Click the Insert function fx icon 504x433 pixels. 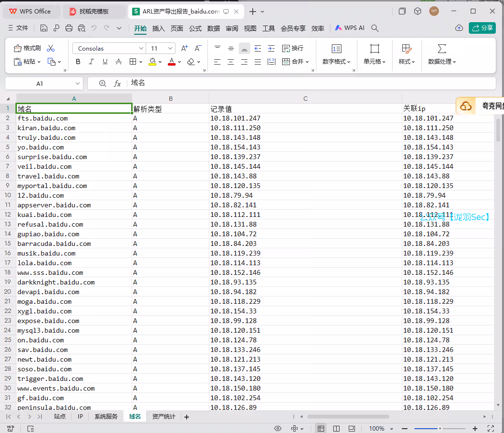coord(117,83)
